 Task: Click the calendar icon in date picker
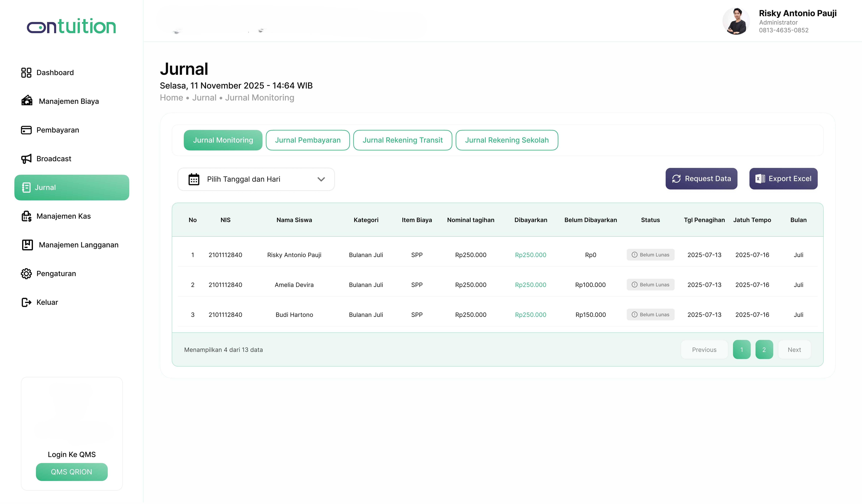(x=194, y=179)
